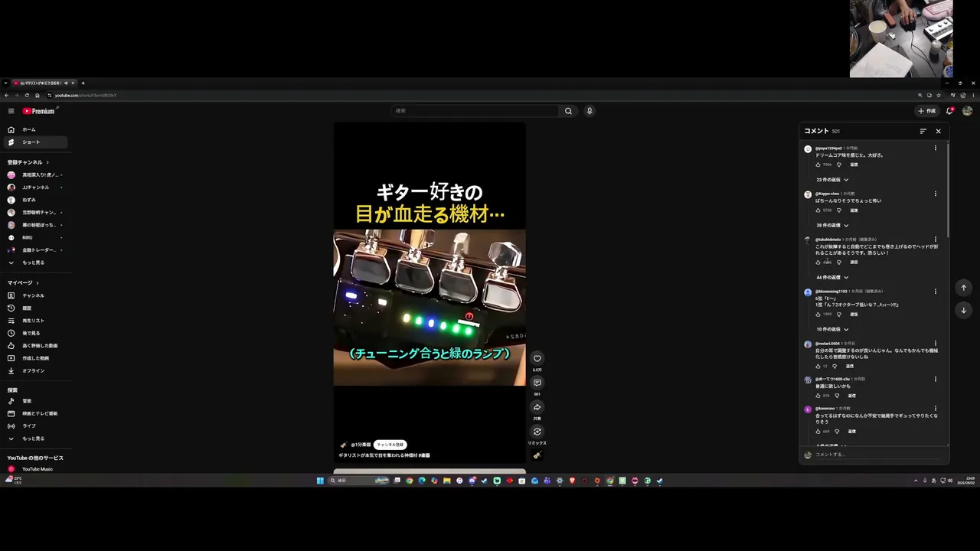Open 映画とテレビ番組 in explore
Image resolution: width=980 pixels, height=551 pixels.
pos(37,413)
